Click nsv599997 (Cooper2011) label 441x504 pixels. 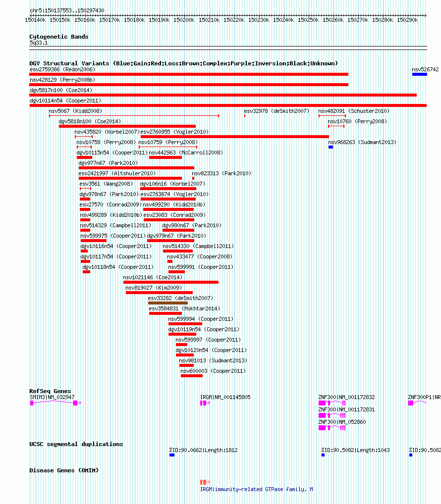click(208, 340)
